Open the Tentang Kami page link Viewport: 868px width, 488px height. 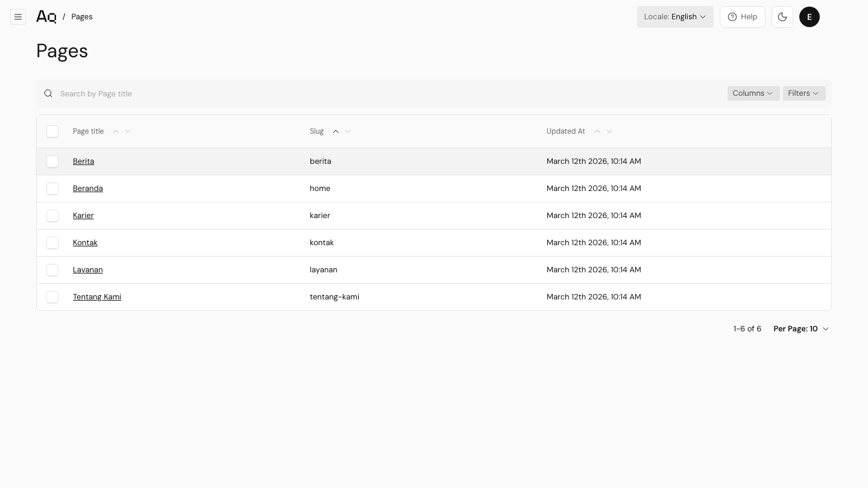coord(97,297)
